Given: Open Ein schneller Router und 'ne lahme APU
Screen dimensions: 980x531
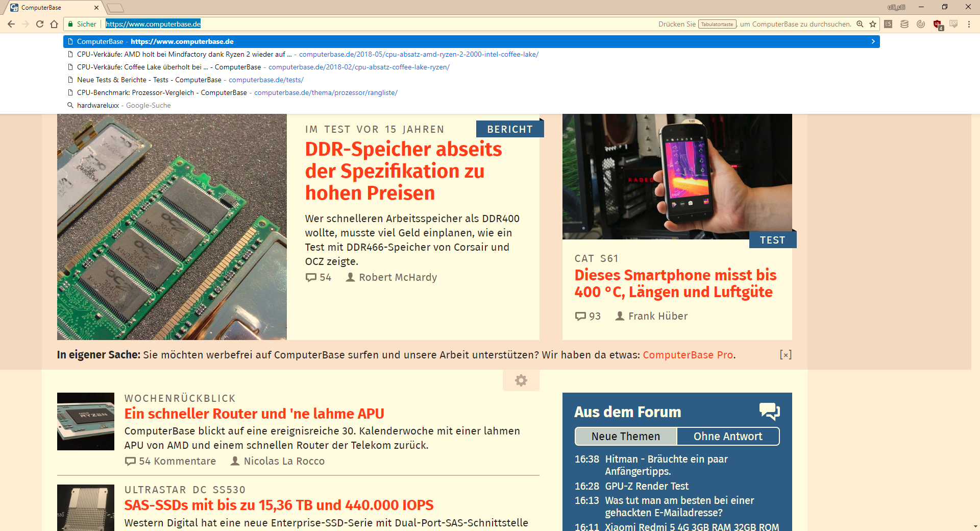Looking at the screenshot, I should click(x=254, y=414).
